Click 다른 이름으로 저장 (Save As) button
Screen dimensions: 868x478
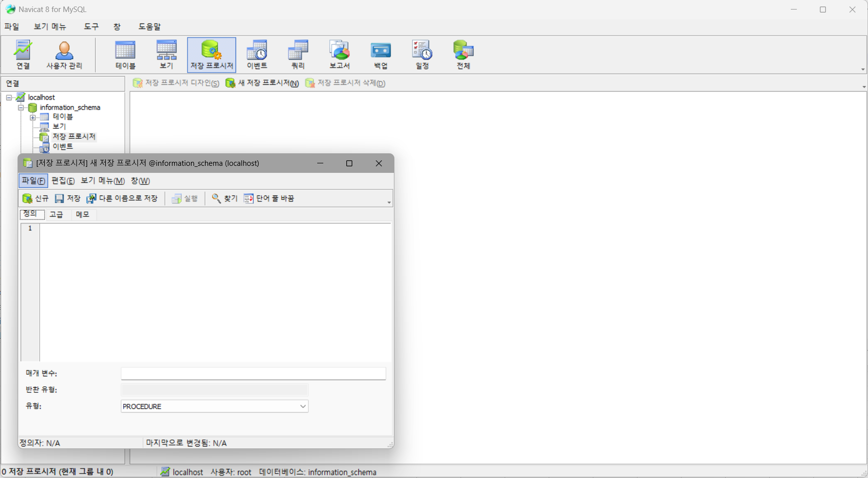pyautogui.click(x=122, y=198)
